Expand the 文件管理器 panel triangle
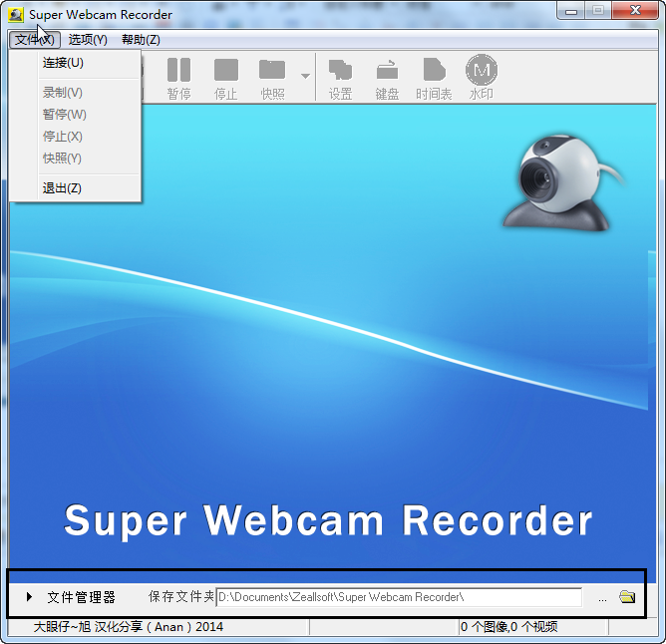Viewport: 666px width, 644px height. 29,597
